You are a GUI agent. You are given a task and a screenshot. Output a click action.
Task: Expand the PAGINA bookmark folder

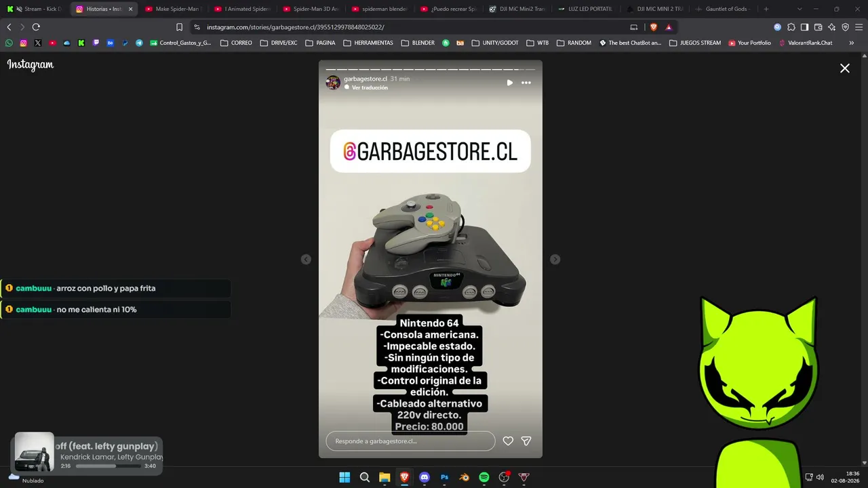321,43
